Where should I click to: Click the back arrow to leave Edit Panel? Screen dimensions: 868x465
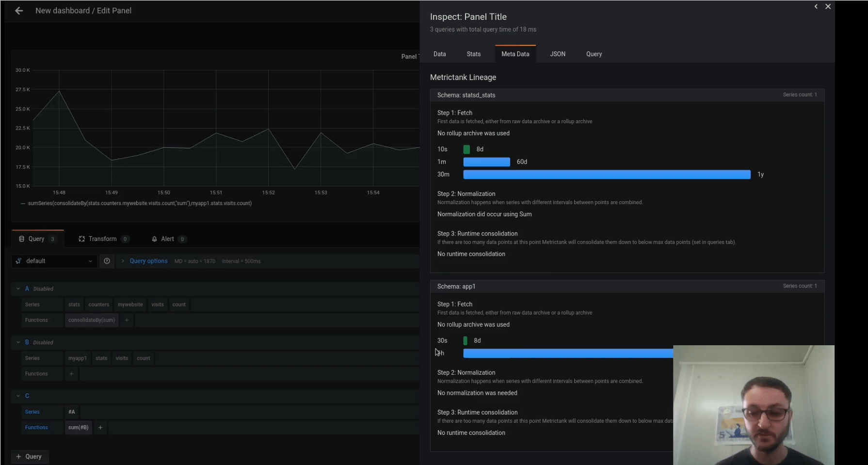pyautogui.click(x=19, y=11)
